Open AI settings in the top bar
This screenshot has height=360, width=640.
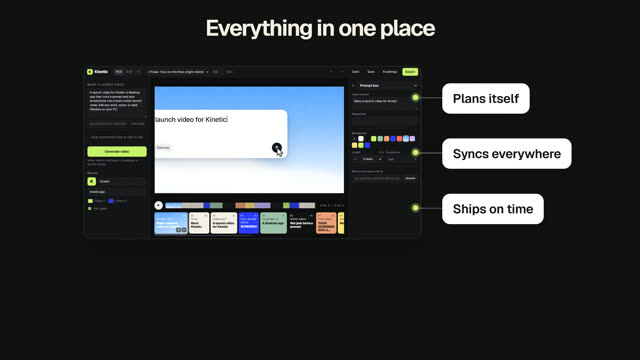pyautogui.click(x=390, y=72)
